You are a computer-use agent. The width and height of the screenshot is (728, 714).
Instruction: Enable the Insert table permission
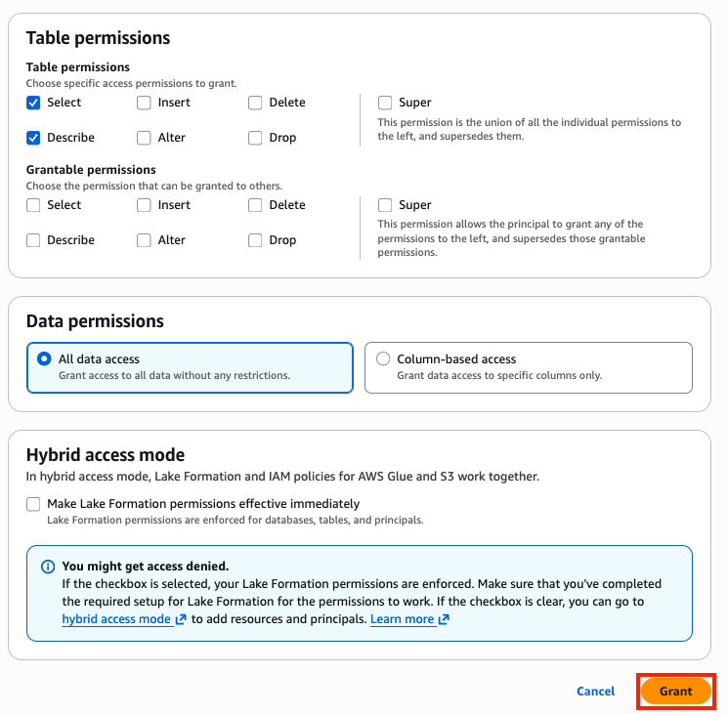[x=145, y=103]
